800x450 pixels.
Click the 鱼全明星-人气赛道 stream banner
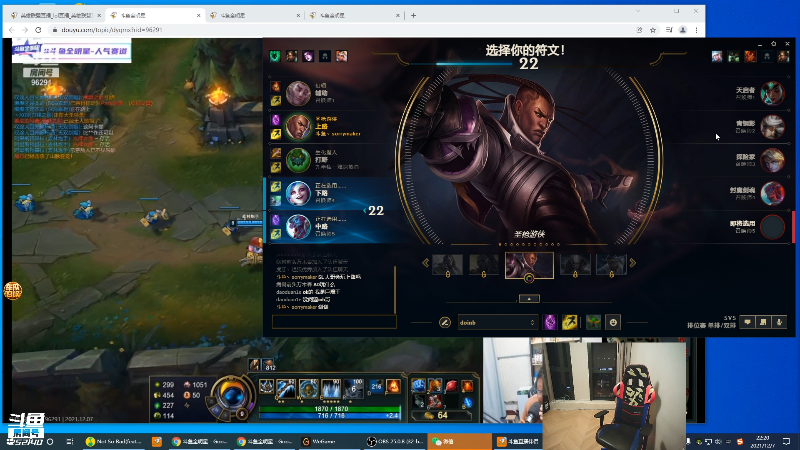click(71, 51)
